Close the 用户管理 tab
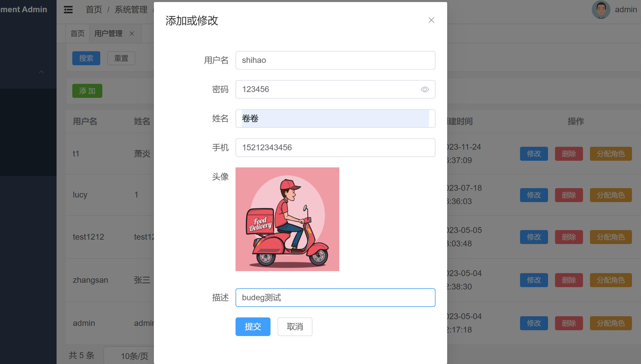 point(132,33)
